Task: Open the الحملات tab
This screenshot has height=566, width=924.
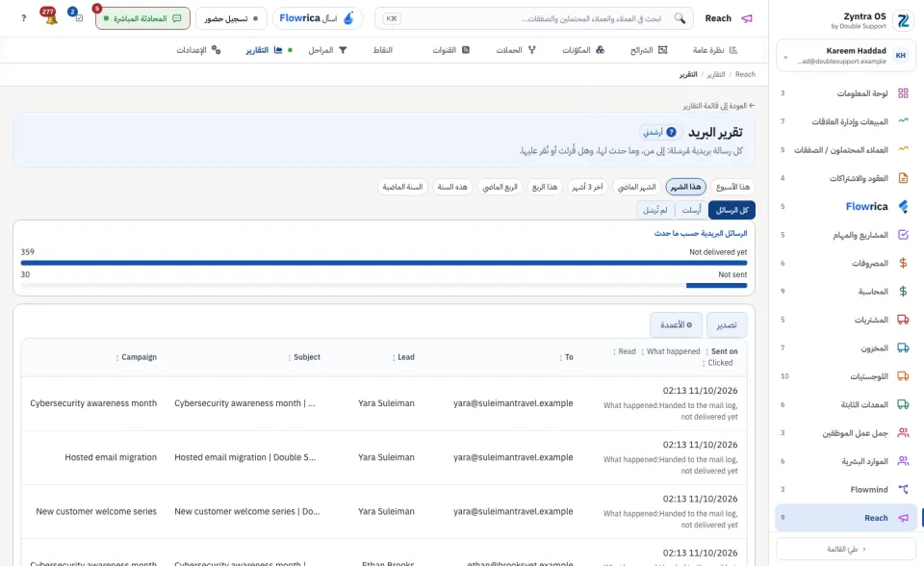Action: tap(516, 50)
